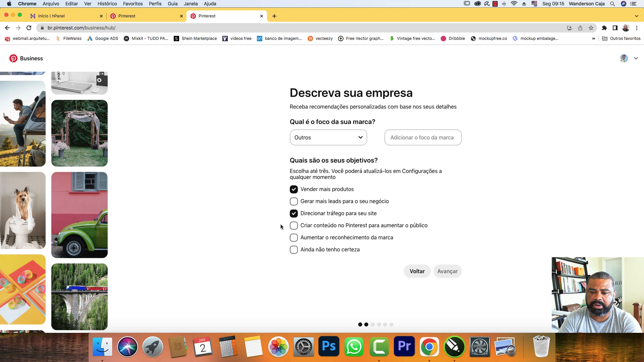Screen dimensions: 644x362
Task: Open Photoshop from the dock
Action: pos(329,347)
